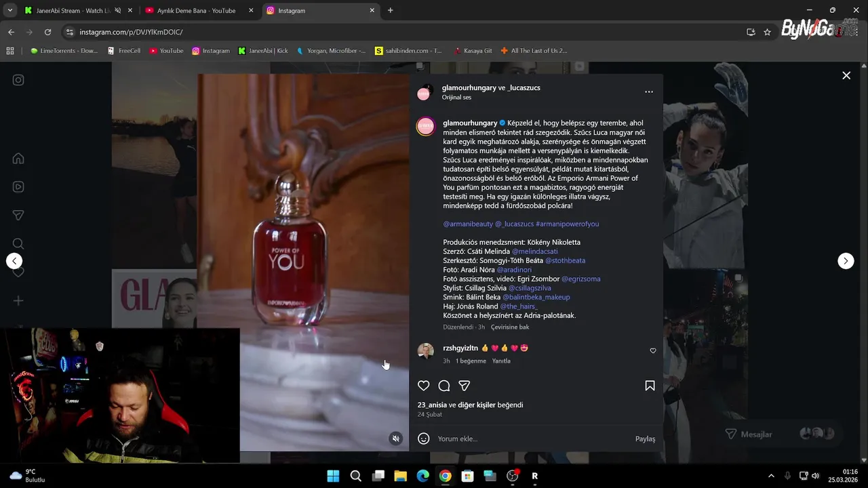Go back in Chrome navigation
868x488 pixels.
[11, 32]
